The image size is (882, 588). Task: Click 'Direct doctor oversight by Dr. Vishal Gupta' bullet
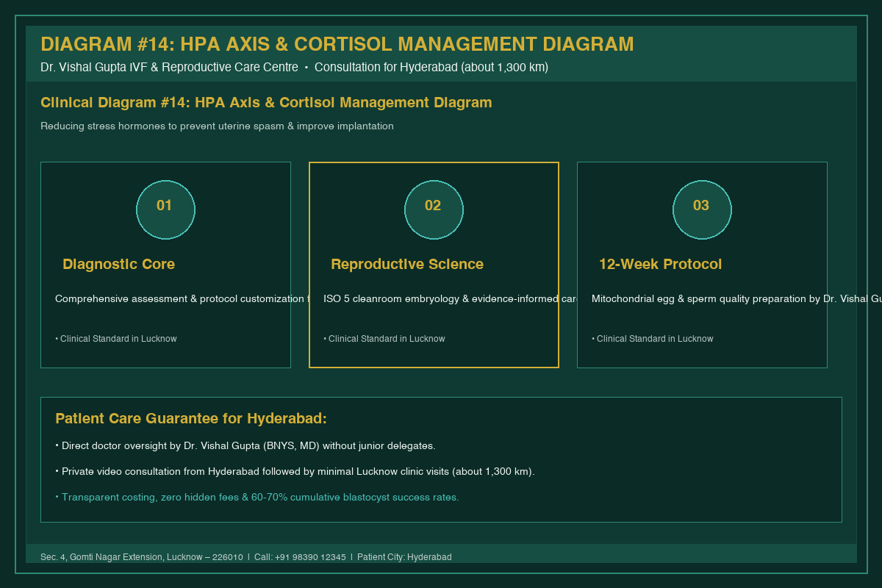pos(245,446)
